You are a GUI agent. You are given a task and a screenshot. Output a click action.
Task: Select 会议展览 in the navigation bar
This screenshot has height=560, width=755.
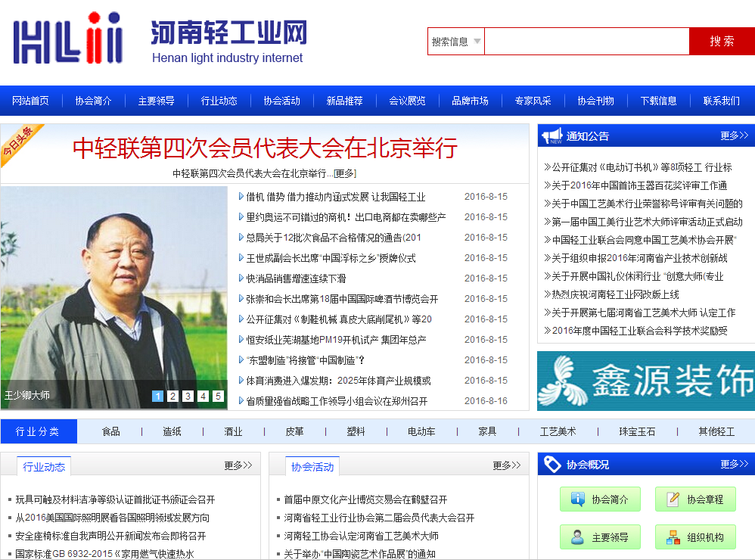click(407, 101)
